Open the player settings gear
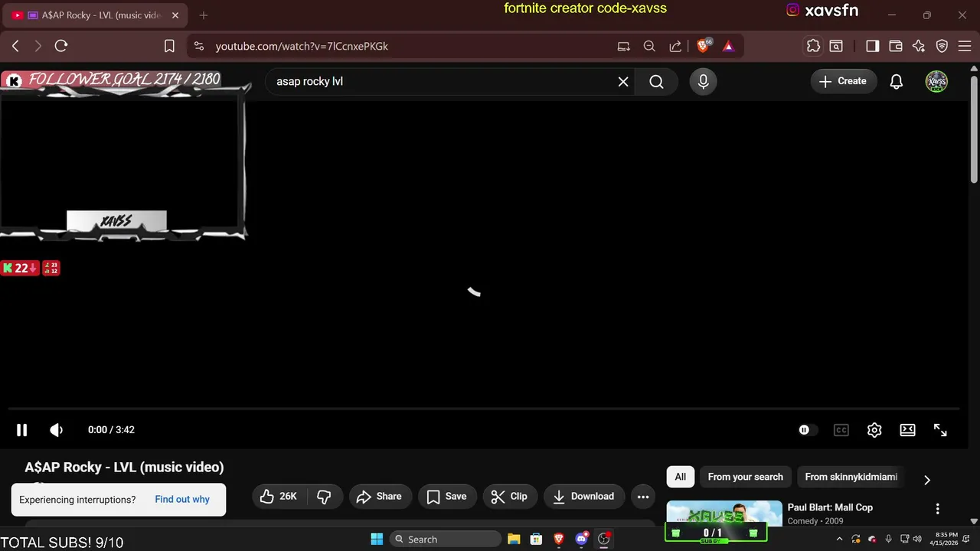Viewport: 980px width, 551px height. 874,430
